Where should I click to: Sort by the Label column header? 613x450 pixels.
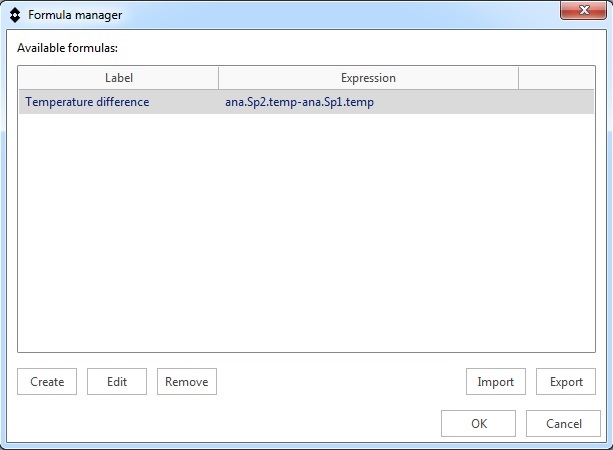click(118, 78)
